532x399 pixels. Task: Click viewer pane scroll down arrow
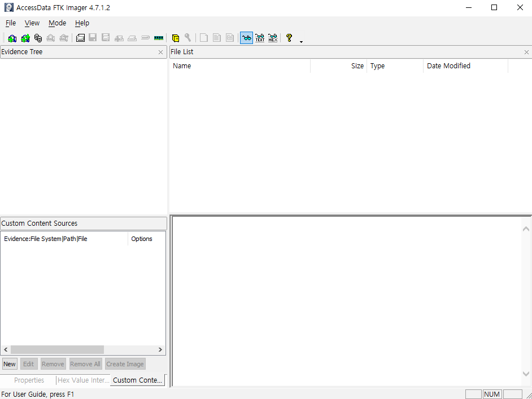pos(526,374)
